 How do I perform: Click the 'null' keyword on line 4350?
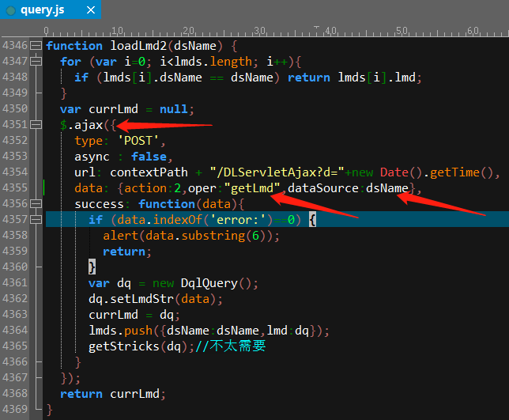[174, 109]
